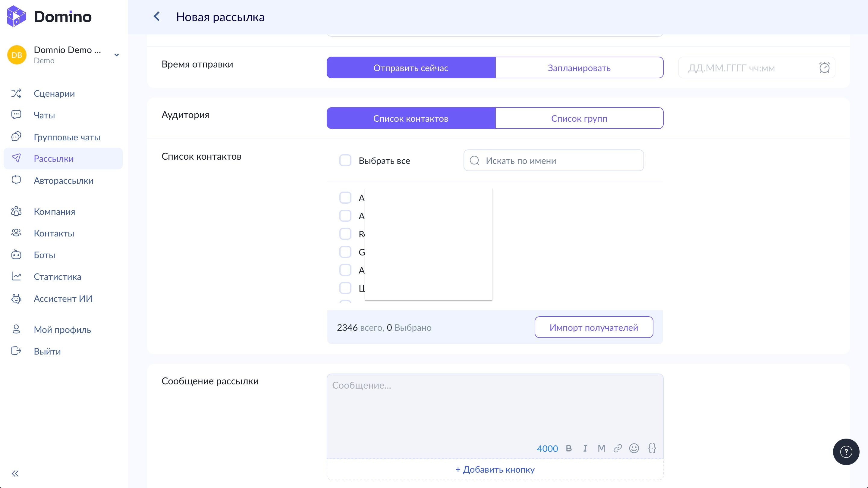Toggle italic formatting in message editor
Viewport: 868px width, 488px height.
coord(585,448)
